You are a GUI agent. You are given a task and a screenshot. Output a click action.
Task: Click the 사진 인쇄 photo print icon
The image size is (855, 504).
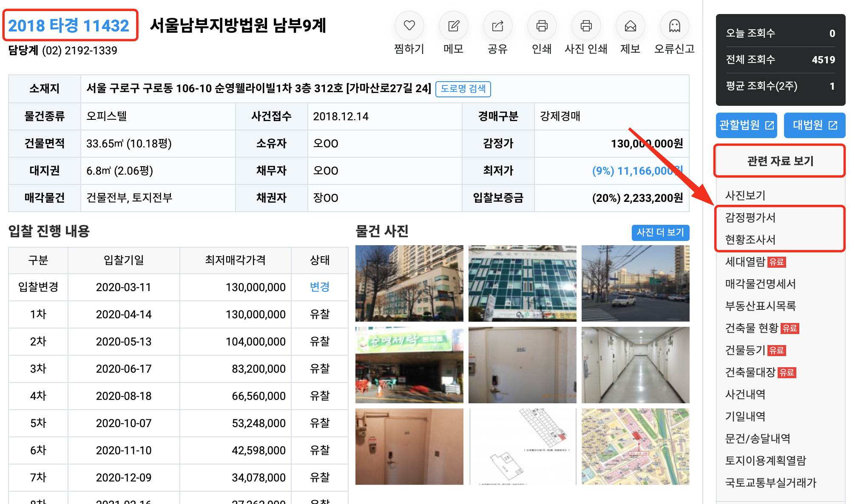point(586,26)
